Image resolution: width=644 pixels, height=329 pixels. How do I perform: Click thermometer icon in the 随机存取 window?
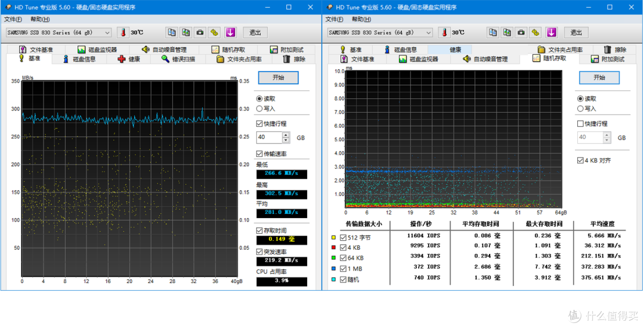pos(444,32)
